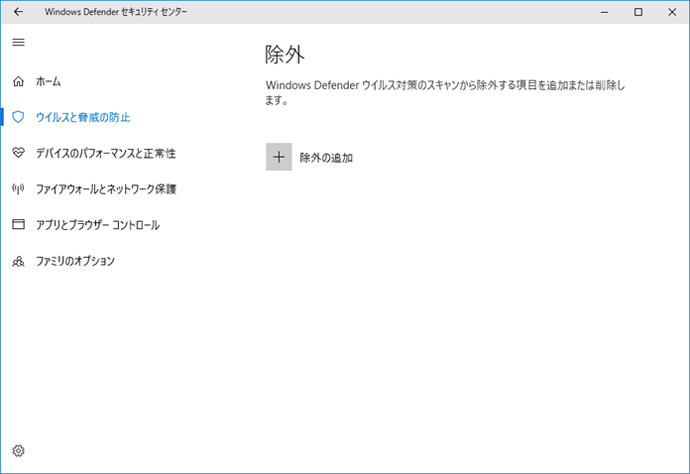Image resolution: width=690 pixels, height=474 pixels.
Task: Select ウイルスと脅威の防止 menu item
Action: click(83, 117)
